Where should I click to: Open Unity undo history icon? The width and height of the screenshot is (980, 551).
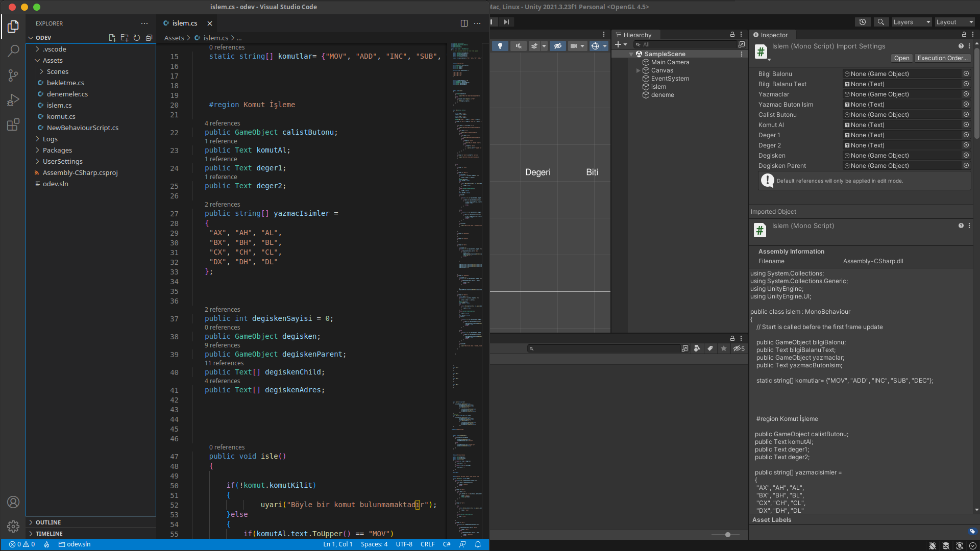[862, 22]
